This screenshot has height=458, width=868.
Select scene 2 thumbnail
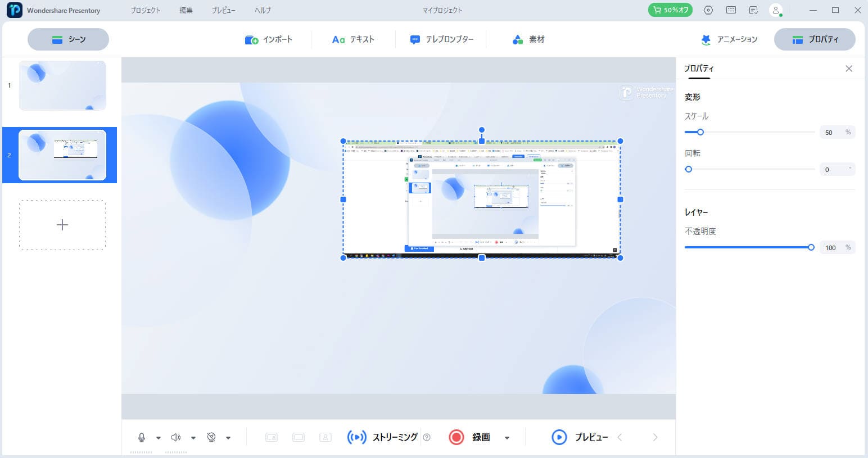[62, 155]
